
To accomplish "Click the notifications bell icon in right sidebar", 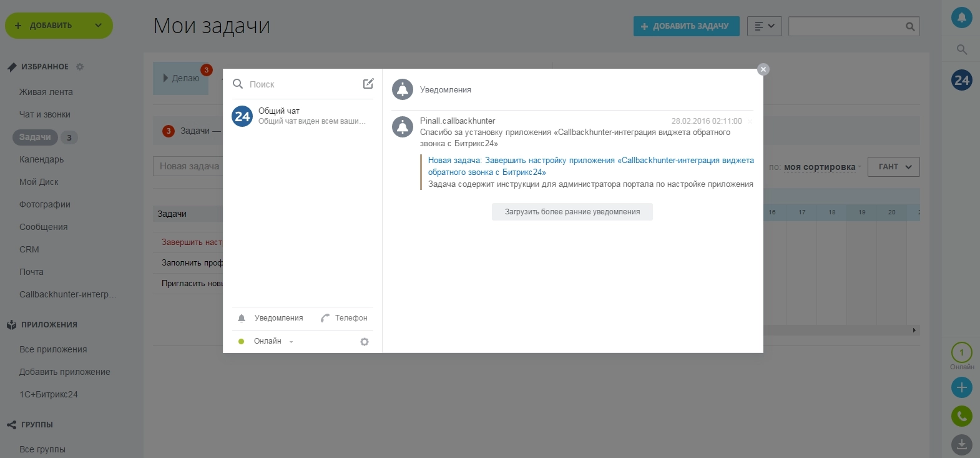I will pos(961,17).
